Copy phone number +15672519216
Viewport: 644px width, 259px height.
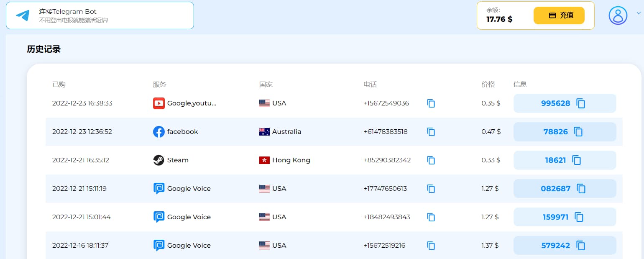click(x=431, y=246)
